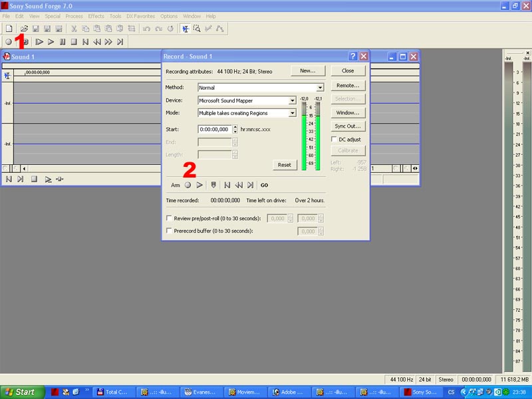Rewind in the main transport bar
Image resolution: width=532 pixels, height=399 pixels.
[97, 42]
